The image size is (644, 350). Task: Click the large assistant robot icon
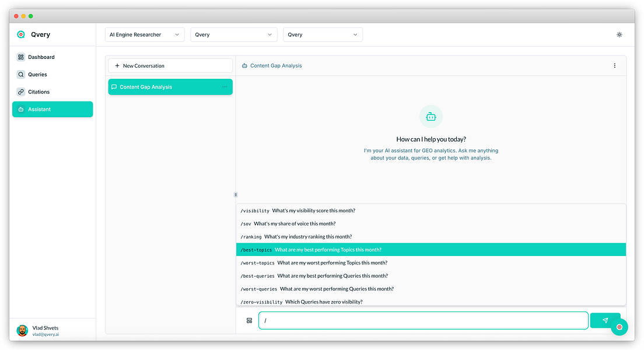coord(431,117)
